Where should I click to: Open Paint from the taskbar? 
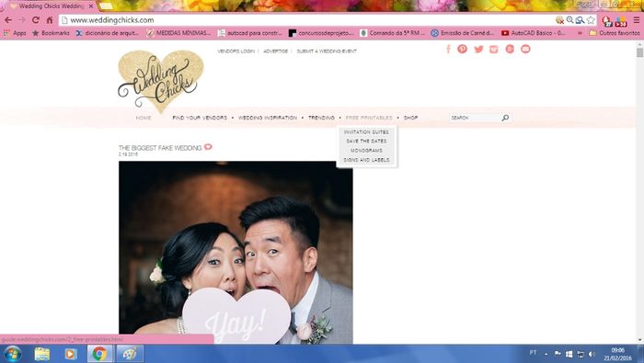click(130, 354)
